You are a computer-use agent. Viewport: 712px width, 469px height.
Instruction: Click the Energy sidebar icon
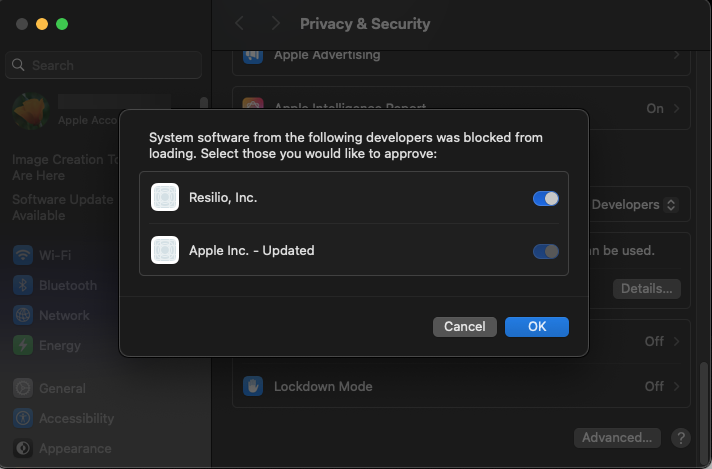[x=23, y=345]
